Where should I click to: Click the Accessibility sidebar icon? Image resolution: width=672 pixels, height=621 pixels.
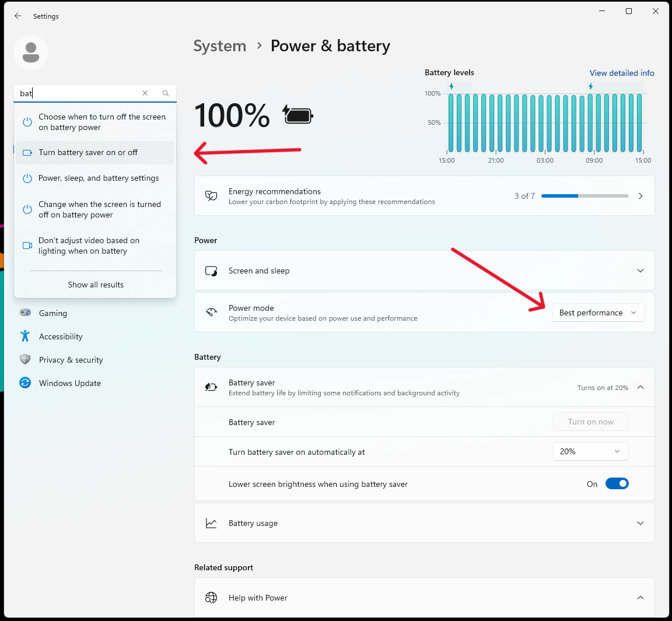pos(25,336)
